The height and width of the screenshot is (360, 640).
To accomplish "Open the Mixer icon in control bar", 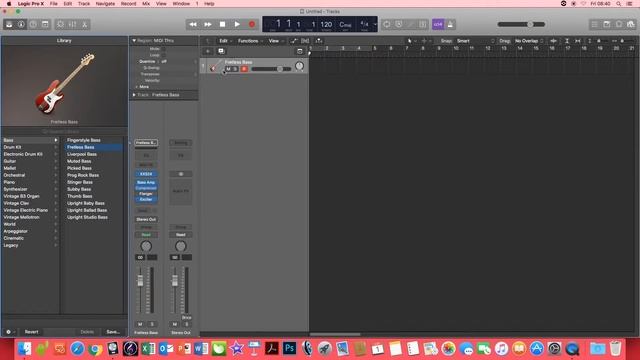I will coord(72,24).
